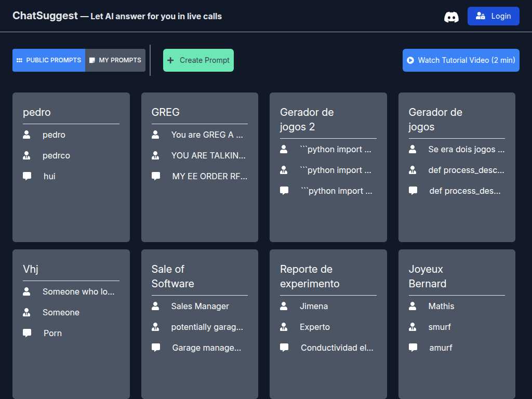Select the 'smurf' text
This screenshot has width=532, height=399.
[x=440, y=327]
